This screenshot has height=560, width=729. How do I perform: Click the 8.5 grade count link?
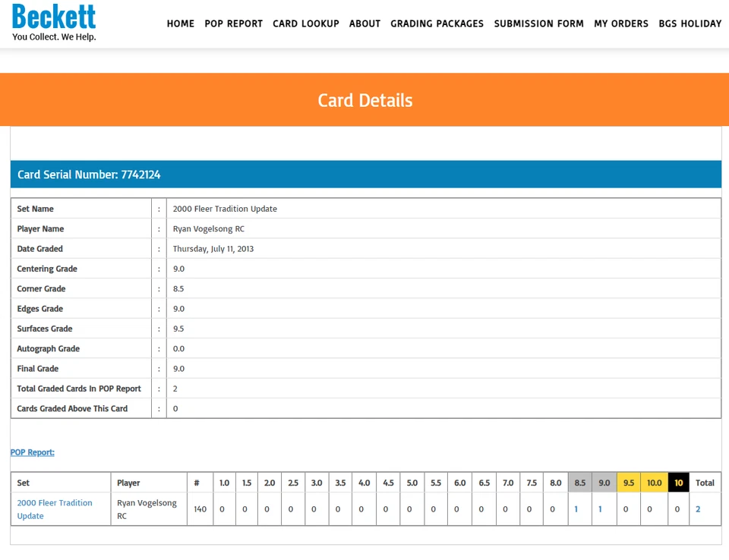click(576, 509)
